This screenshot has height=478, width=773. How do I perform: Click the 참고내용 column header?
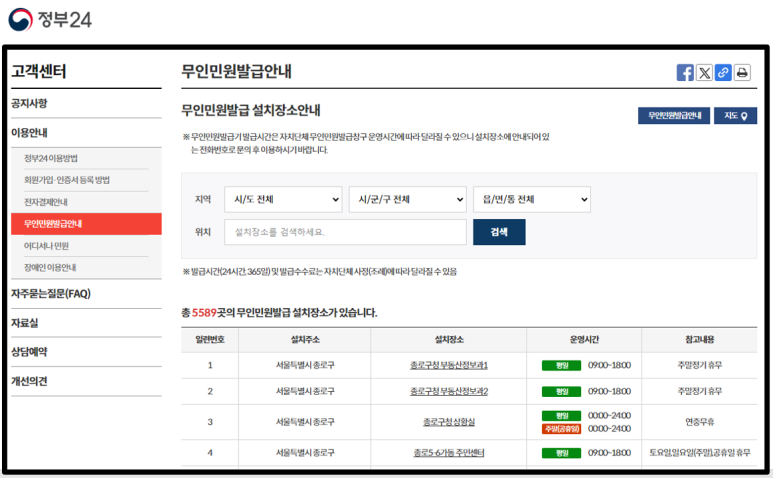(700, 340)
